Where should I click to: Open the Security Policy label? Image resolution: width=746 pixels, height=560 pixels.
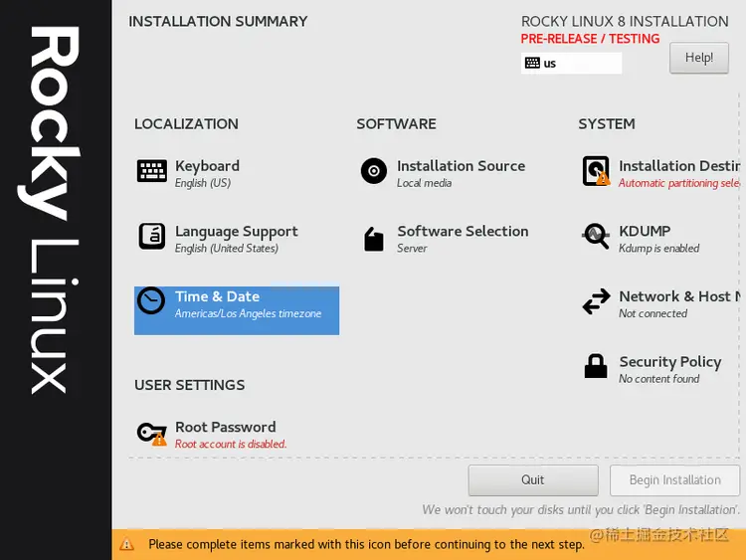point(669,362)
